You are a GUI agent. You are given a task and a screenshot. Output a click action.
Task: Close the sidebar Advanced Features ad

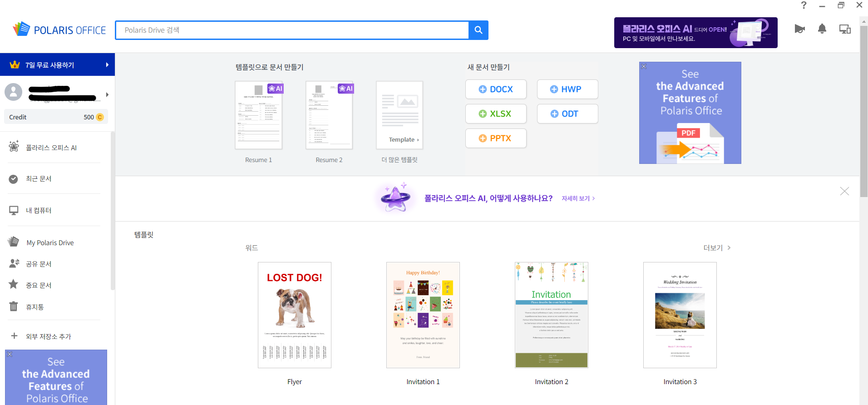(10, 354)
